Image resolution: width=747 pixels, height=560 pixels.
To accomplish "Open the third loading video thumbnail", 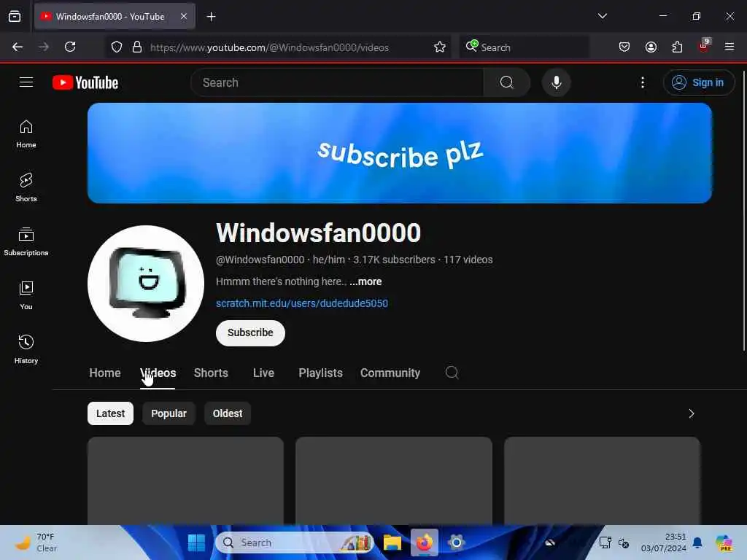I will pyautogui.click(x=602, y=481).
